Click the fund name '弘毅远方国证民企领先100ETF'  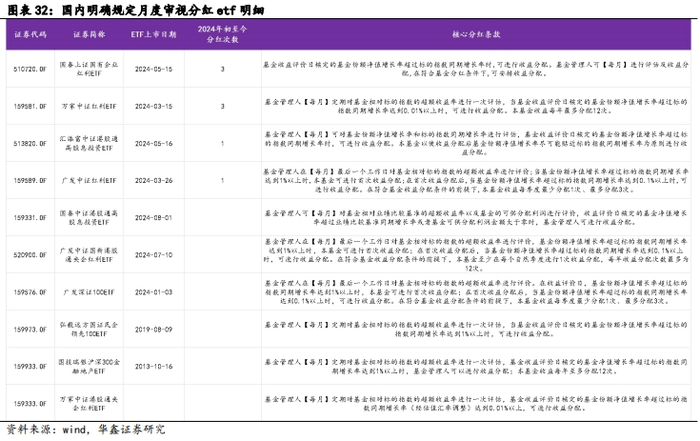click(x=89, y=329)
